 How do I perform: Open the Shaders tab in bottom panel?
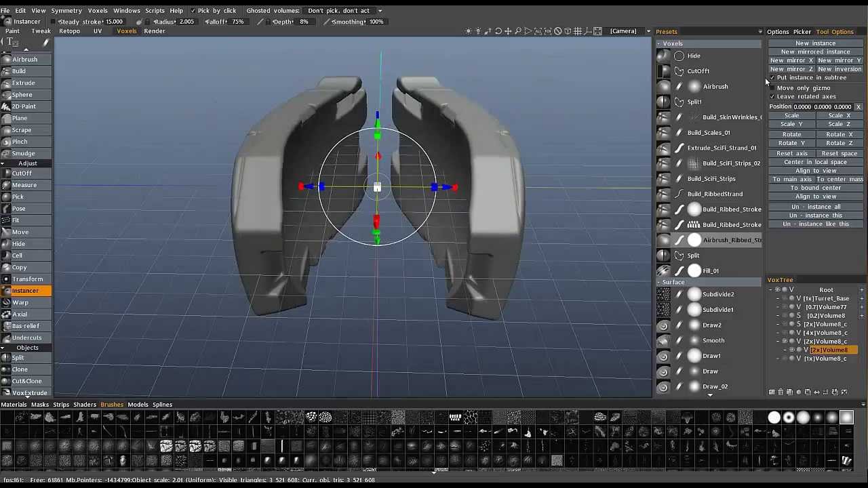(x=85, y=405)
